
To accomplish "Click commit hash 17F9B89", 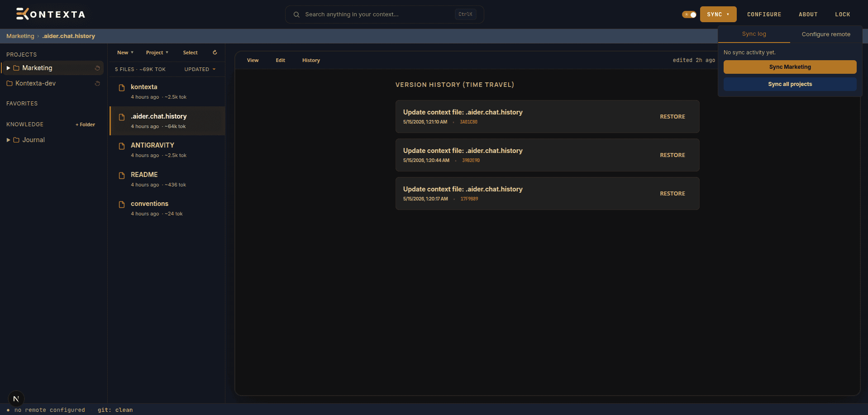I will point(469,199).
